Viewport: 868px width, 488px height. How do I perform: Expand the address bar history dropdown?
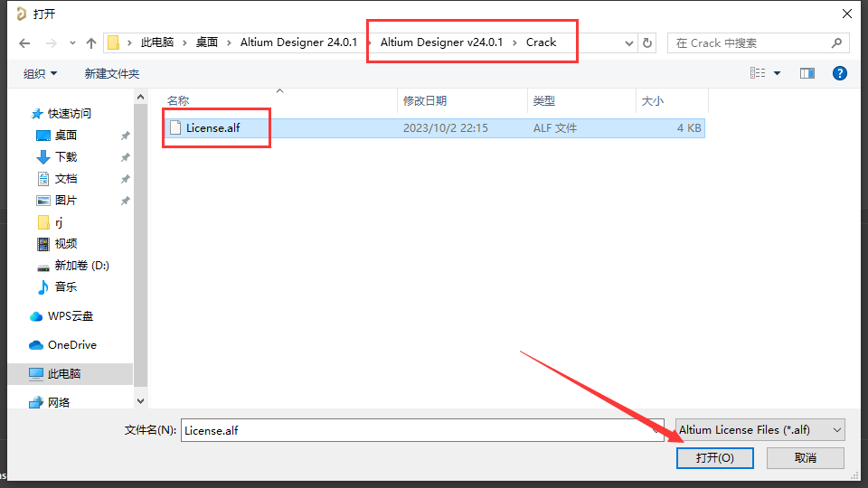point(629,43)
